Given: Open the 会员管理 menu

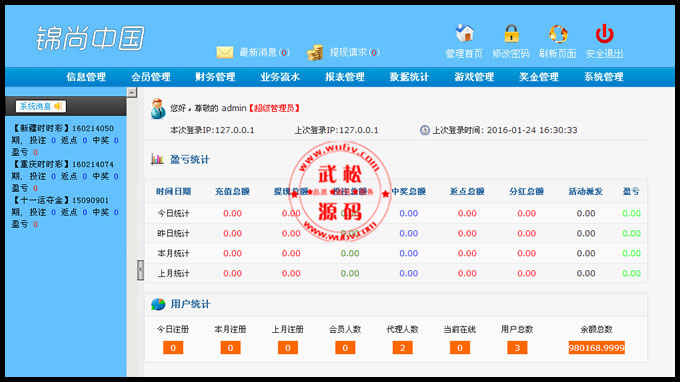Looking at the screenshot, I should pos(150,77).
